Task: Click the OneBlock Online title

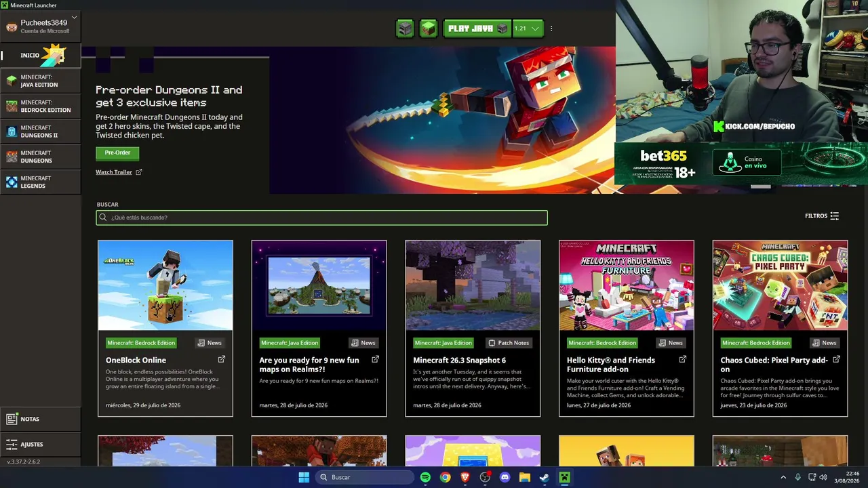Action: pyautogui.click(x=136, y=361)
